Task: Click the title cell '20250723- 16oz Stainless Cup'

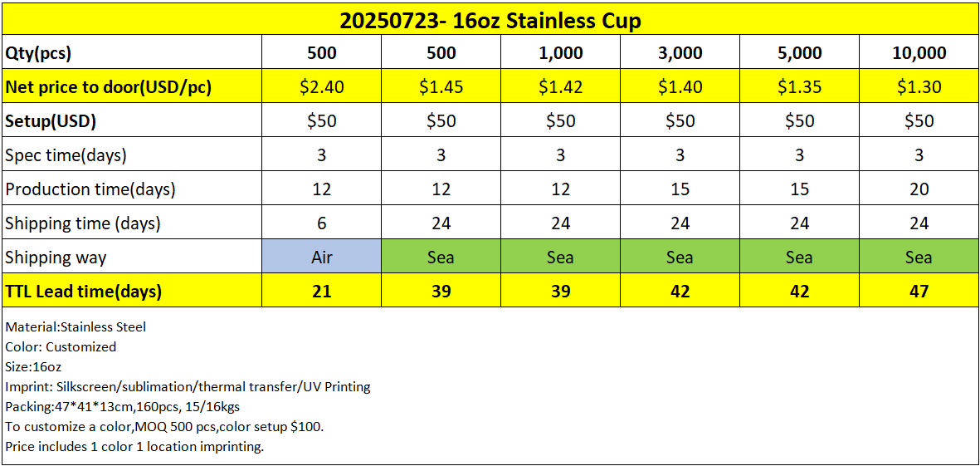Action: [x=490, y=20]
